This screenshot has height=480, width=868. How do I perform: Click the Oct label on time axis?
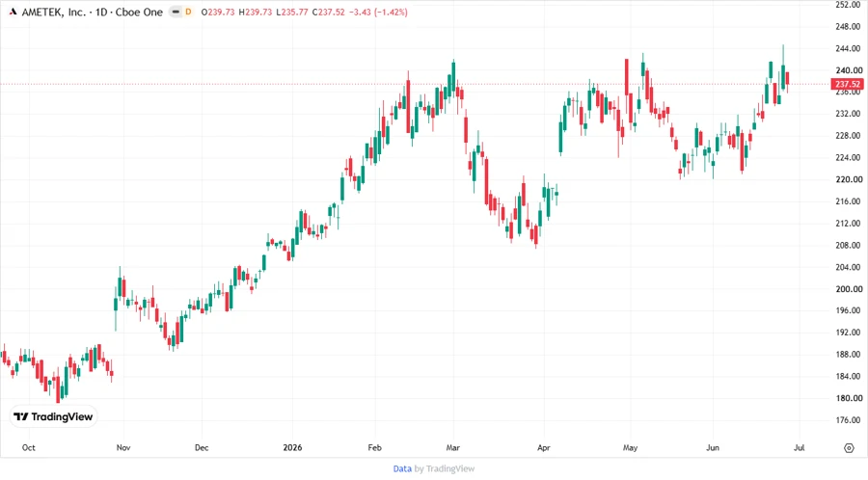click(x=28, y=447)
